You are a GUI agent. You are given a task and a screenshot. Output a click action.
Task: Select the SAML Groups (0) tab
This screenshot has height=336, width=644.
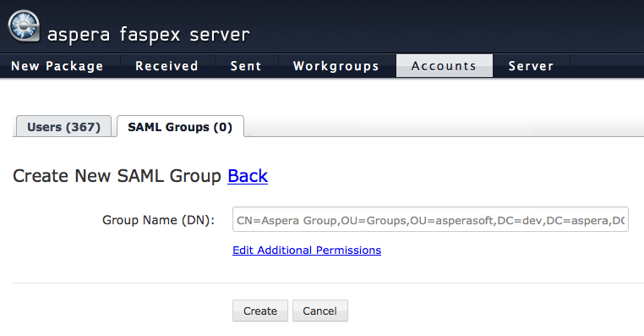[x=180, y=127]
